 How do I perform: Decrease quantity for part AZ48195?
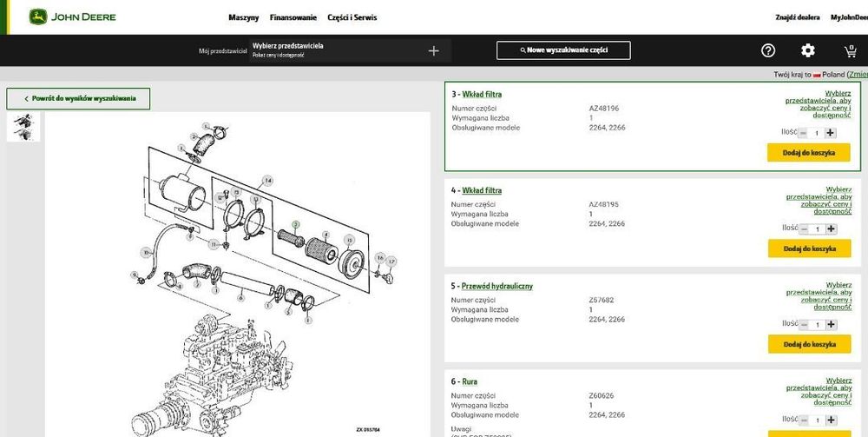tap(804, 228)
